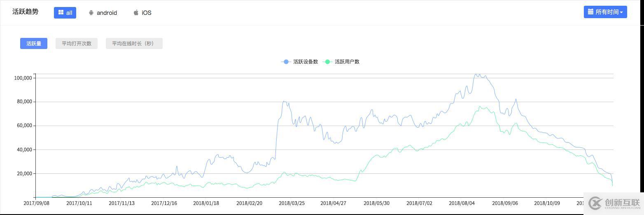Filter by android platform label
The height and width of the screenshot is (215, 644).
point(107,13)
